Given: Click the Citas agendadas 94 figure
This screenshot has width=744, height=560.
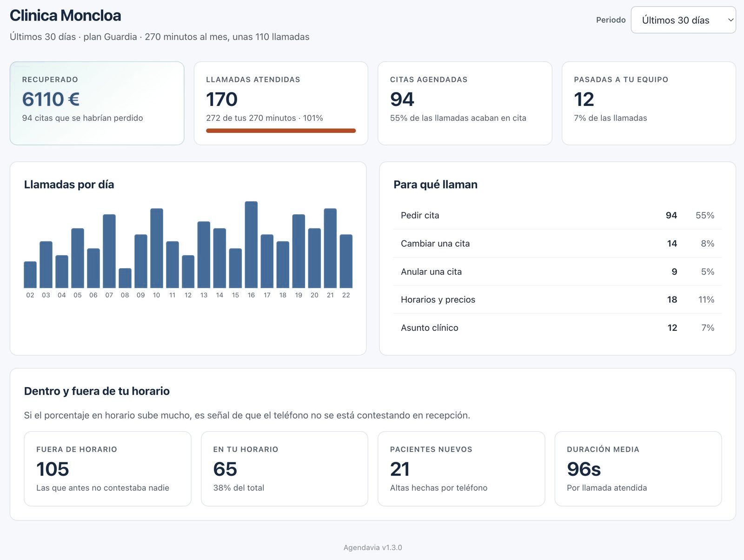Looking at the screenshot, I should 402,99.
